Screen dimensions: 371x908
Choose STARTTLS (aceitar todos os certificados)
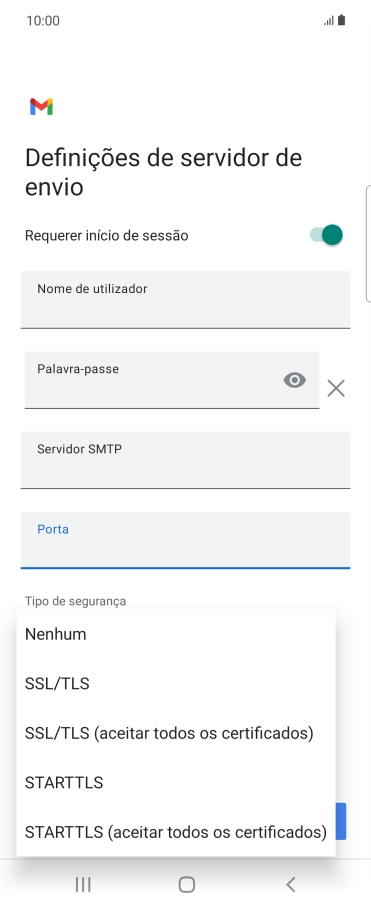[x=176, y=832]
